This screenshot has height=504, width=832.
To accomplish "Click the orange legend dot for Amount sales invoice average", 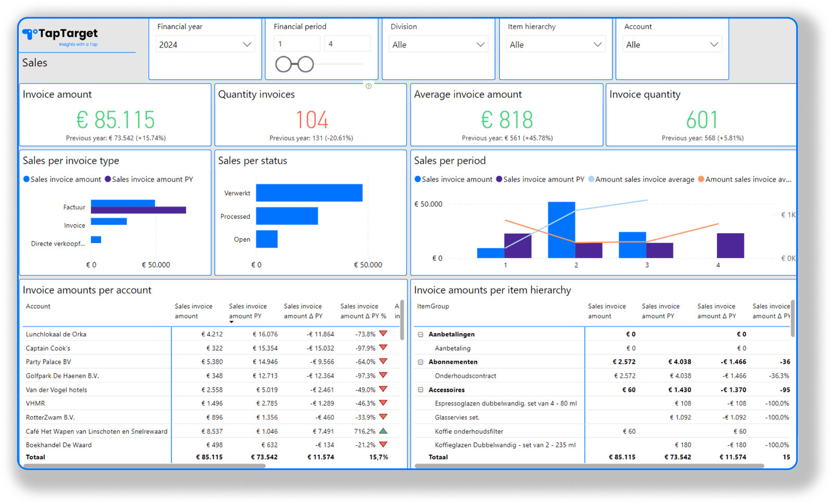I will point(701,179).
